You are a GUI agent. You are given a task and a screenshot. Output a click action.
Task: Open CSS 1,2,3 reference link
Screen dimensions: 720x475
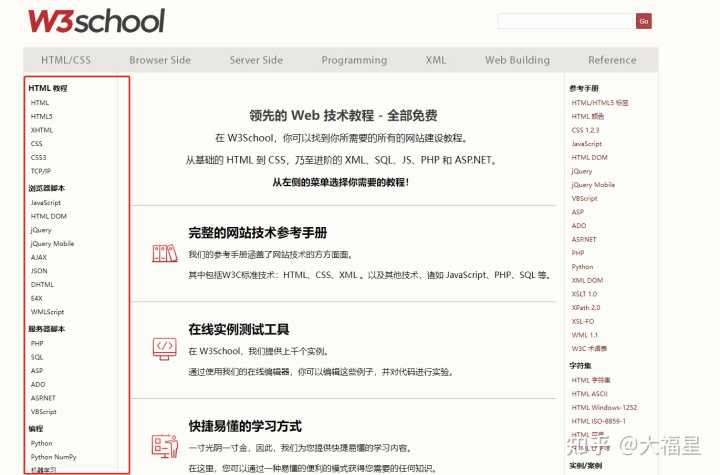point(585,130)
